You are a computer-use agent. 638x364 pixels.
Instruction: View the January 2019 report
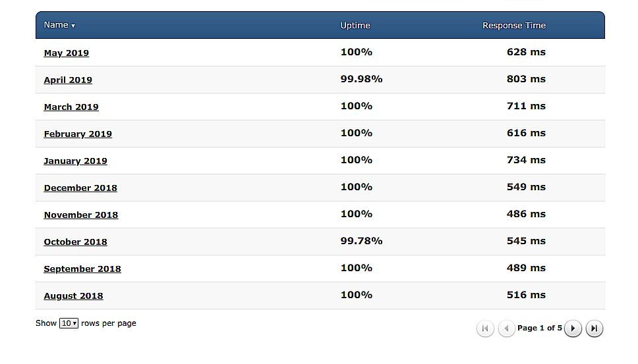click(x=75, y=161)
